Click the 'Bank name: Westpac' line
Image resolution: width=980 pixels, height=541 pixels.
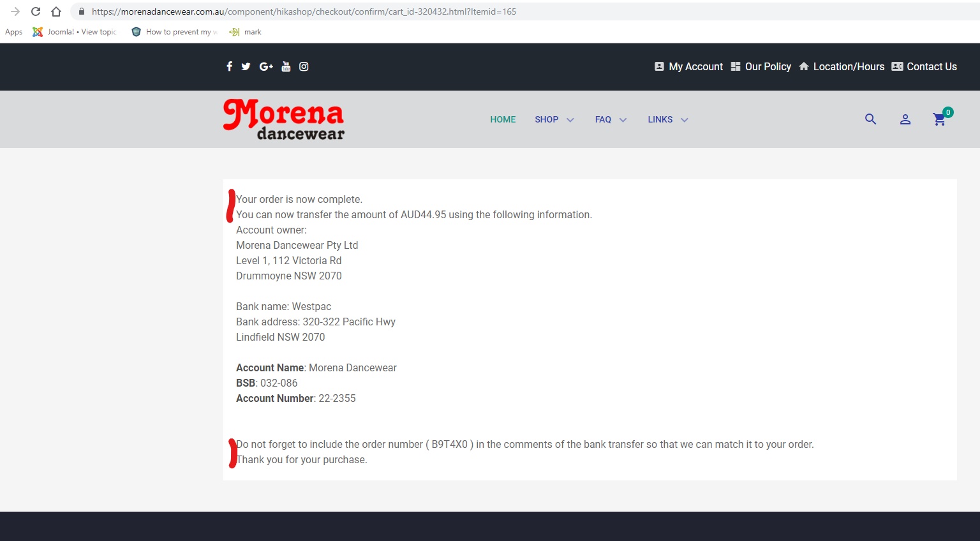pyautogui.click(x=283, y=306)
